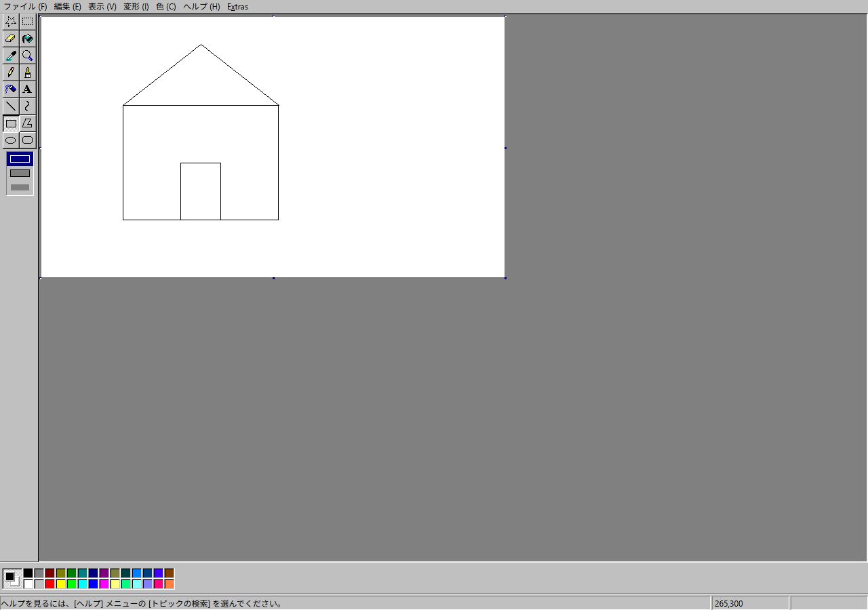Open the 変形 (I) menu
This screenshot has height=610, width=868.
(136, 7)
